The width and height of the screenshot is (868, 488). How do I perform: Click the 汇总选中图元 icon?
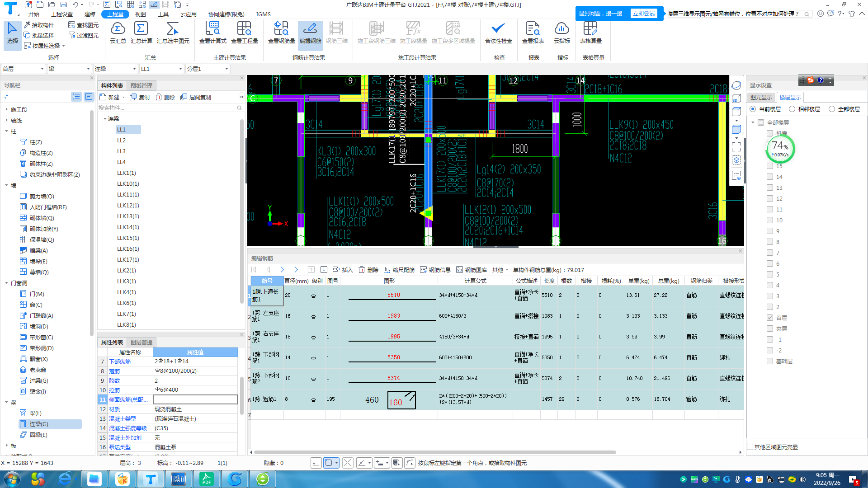pyautogui.click(x=173, y=33)
